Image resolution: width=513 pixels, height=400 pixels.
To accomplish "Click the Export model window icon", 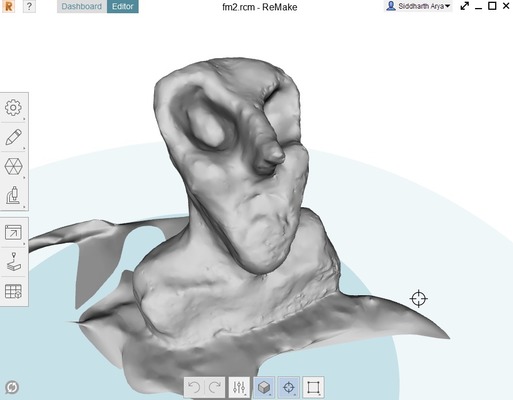I will pos(14,233).
